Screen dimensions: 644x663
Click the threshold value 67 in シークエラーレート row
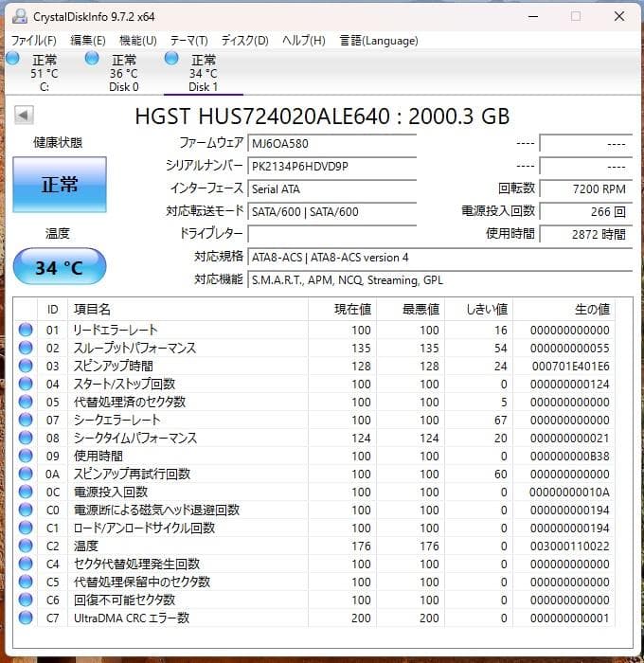[x=500, y=420]
